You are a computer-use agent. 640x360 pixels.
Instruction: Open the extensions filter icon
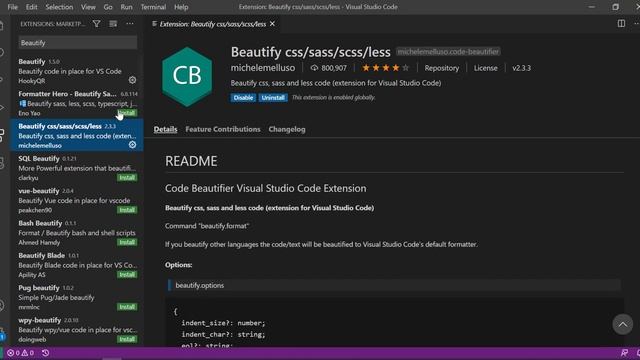(96, 24)
